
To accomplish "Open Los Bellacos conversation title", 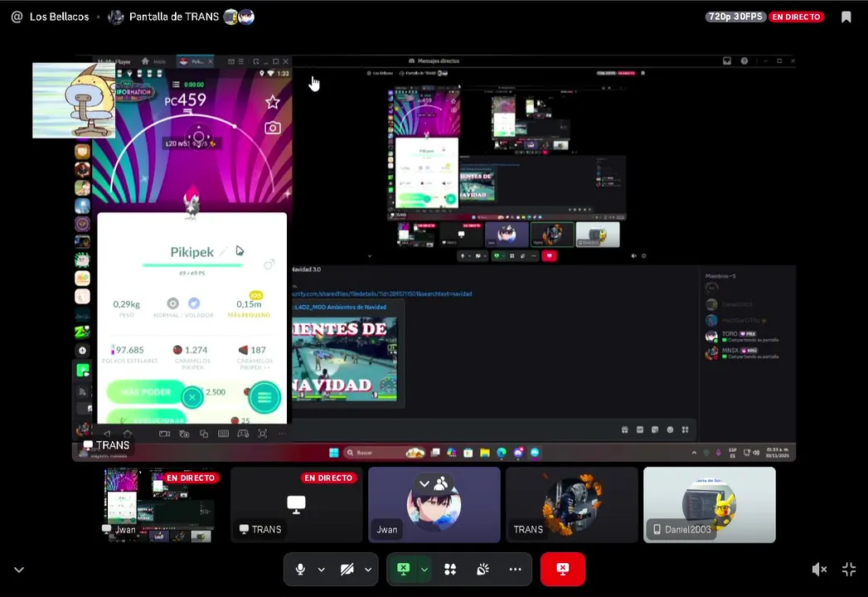I will (x=59, y=17).
